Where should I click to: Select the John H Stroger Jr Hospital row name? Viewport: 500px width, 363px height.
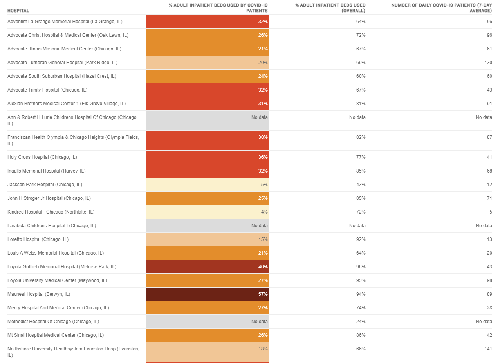point(49,198)
